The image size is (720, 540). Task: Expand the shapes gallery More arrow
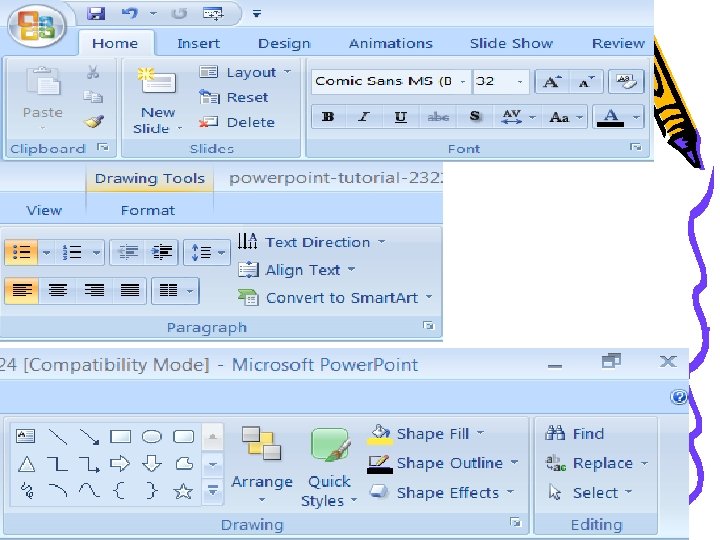click(x=213, y=490)
